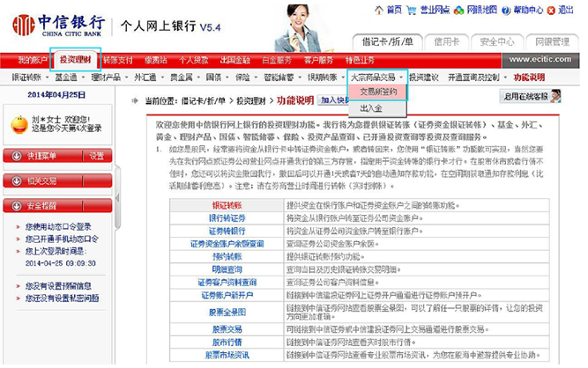Click the 设置 button beside 快捷菜单
588x368 pixels.
(x=97, y=156)
